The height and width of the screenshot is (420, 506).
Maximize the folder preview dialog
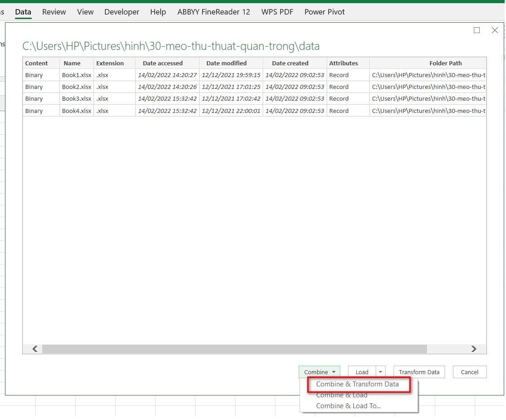477,30
